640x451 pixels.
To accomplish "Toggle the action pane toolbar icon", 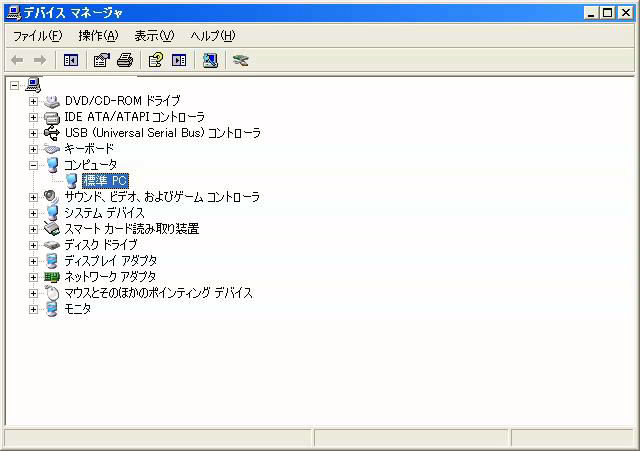I will click(179, 60).
